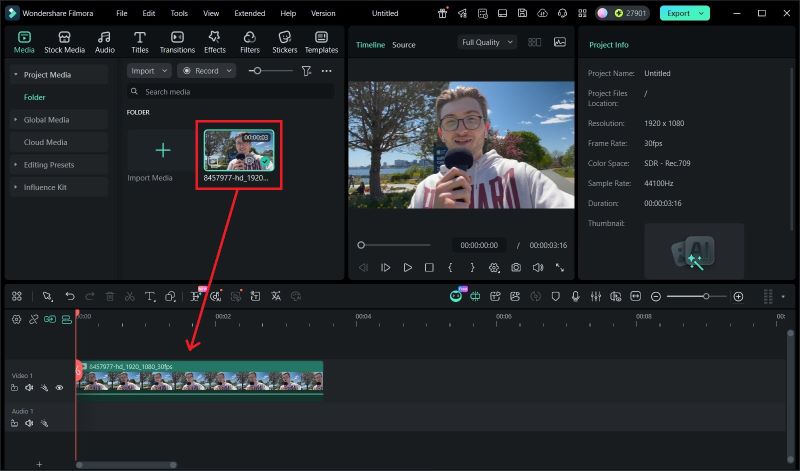Click the preview volume speaker icon
Viewport: 800px width, 471px height.
tap(538, 267)
